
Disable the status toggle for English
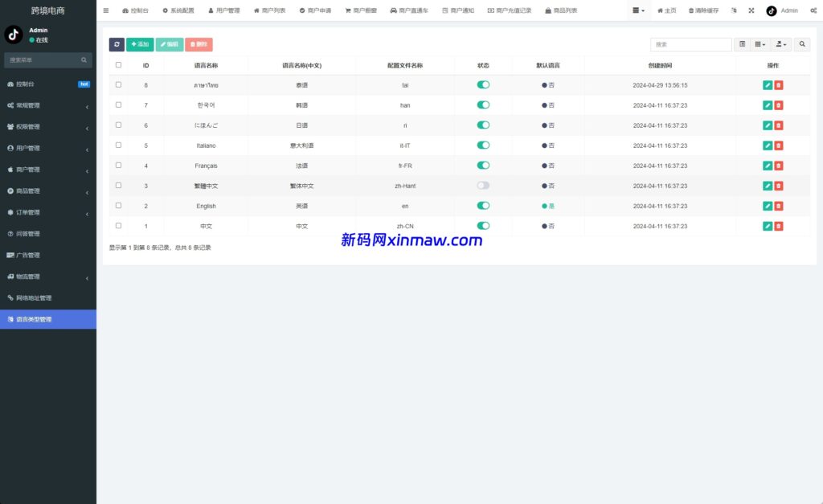point(481,206)
